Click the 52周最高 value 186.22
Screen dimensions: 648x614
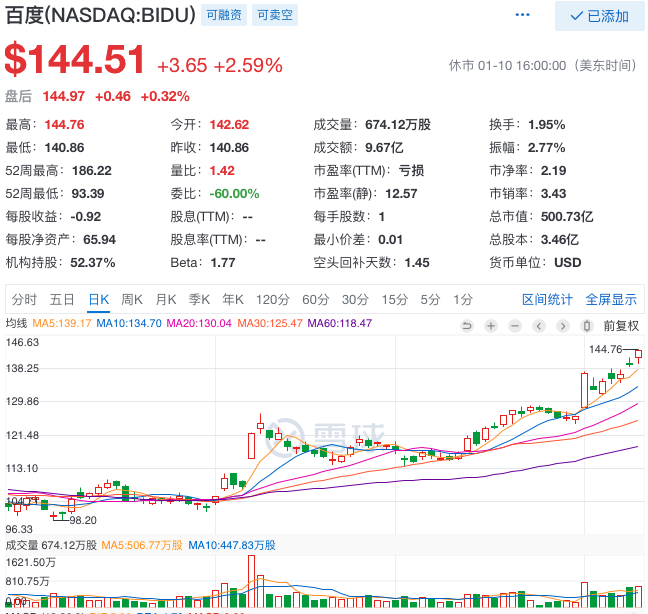click(92, 171)
